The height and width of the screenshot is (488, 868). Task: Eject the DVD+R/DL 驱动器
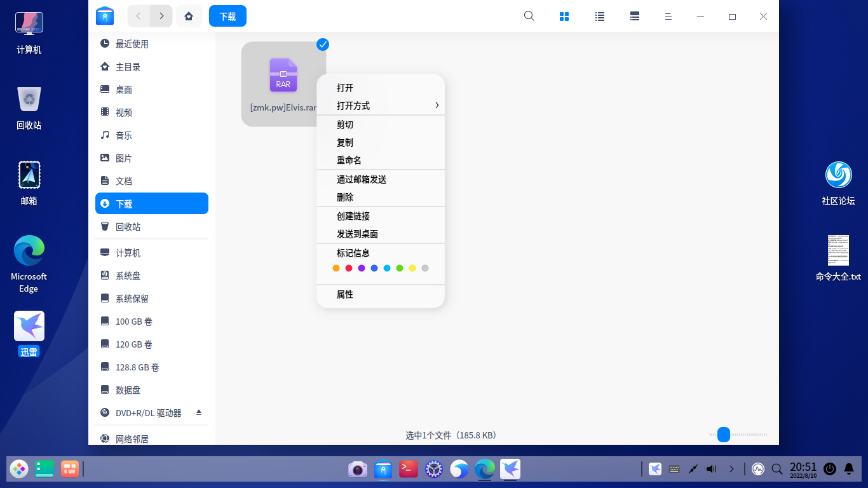pos(198,412)
